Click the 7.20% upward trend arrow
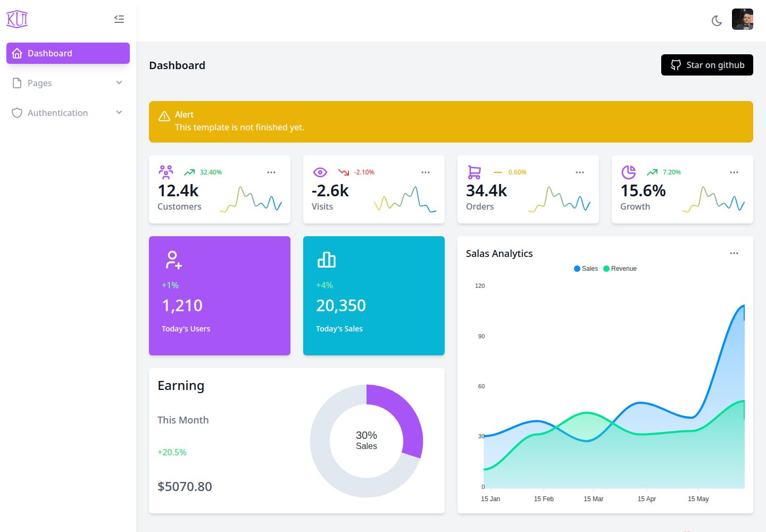 [652, 172]
